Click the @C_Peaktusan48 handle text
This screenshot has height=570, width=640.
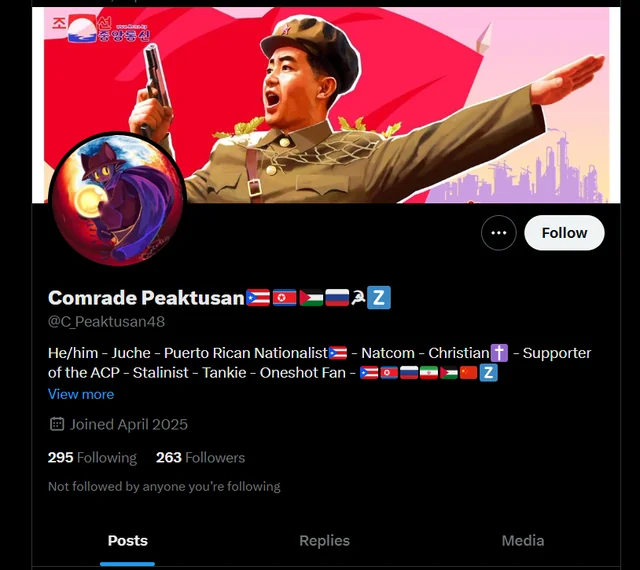click(107, 322)
